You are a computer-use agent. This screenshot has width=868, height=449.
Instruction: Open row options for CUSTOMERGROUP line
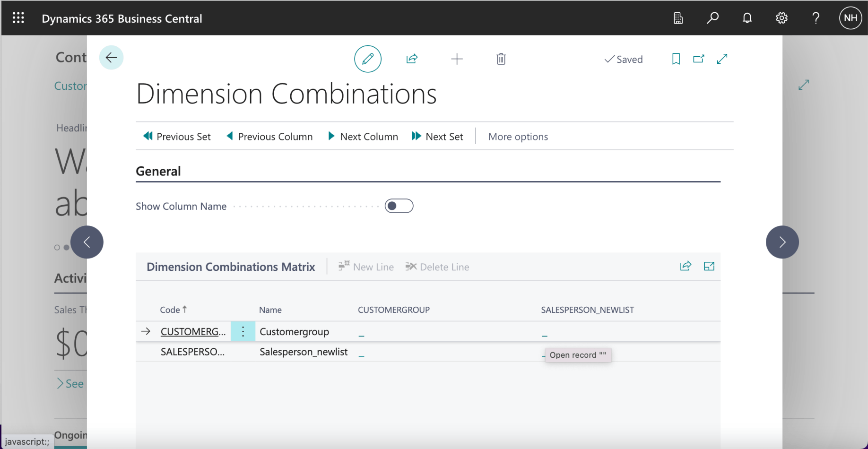[x=243, y=331]
